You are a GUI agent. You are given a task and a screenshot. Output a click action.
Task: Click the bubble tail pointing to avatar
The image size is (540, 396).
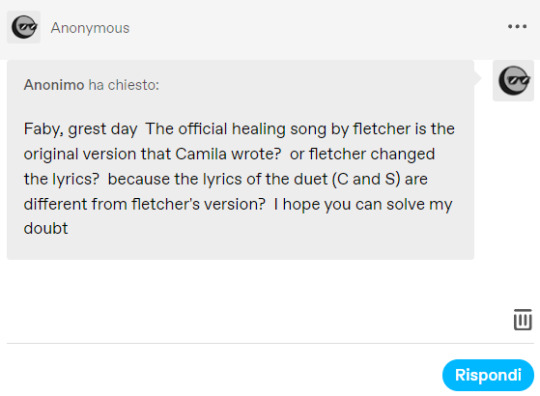coord(478,78)
